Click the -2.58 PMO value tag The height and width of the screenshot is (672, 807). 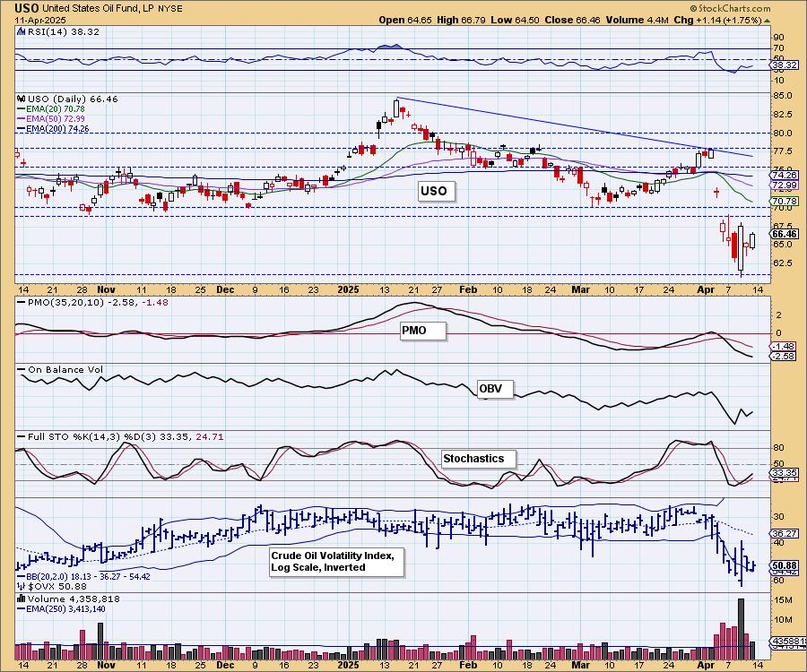[x=783, y=357]
